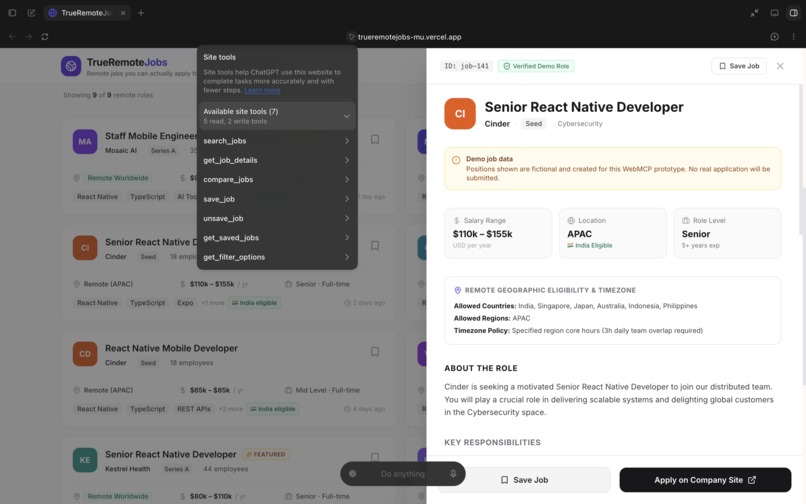Image resolution: width=806 pixels, height=504 pixels.
Task: Click the TrueRemoteJobs logo icon
Action: click(x=71, y=66)
